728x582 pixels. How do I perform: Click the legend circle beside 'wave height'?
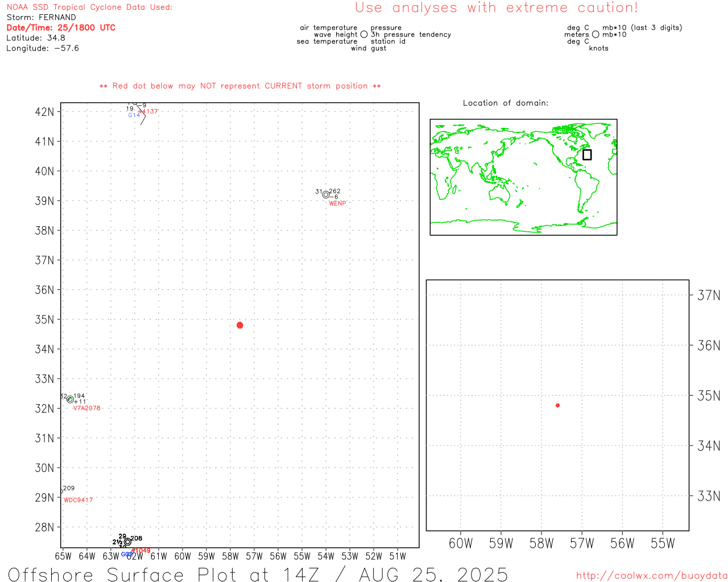[364, 34]
